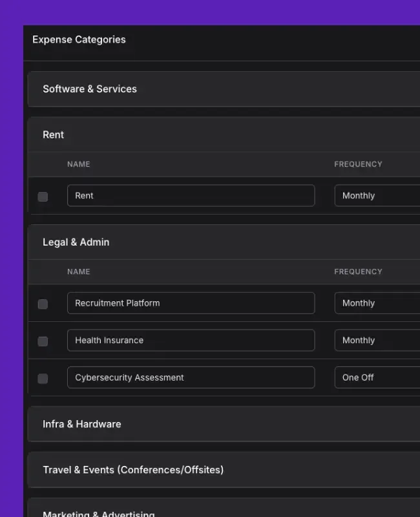Expand the Software & Services category

[x=224, y=89]
